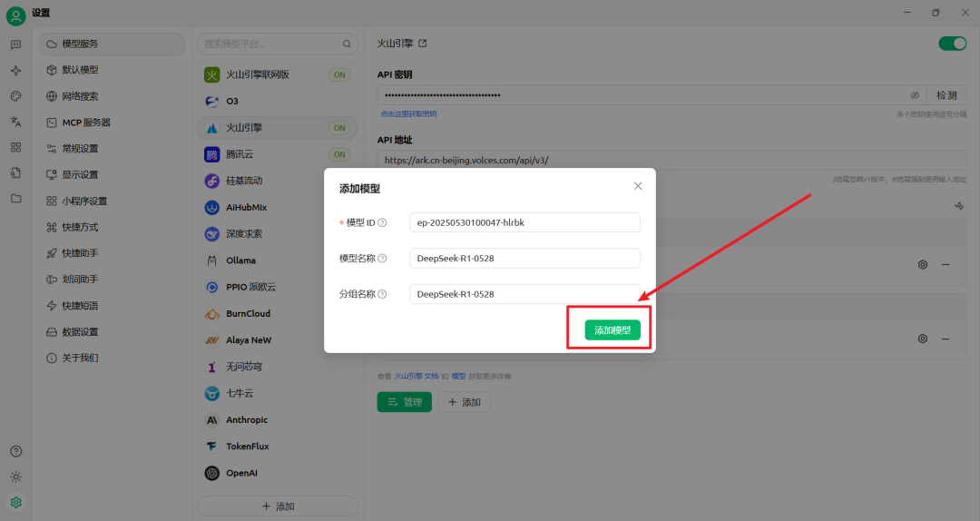
Task: Select the 七牛云 provider
Action: (278, 393)
